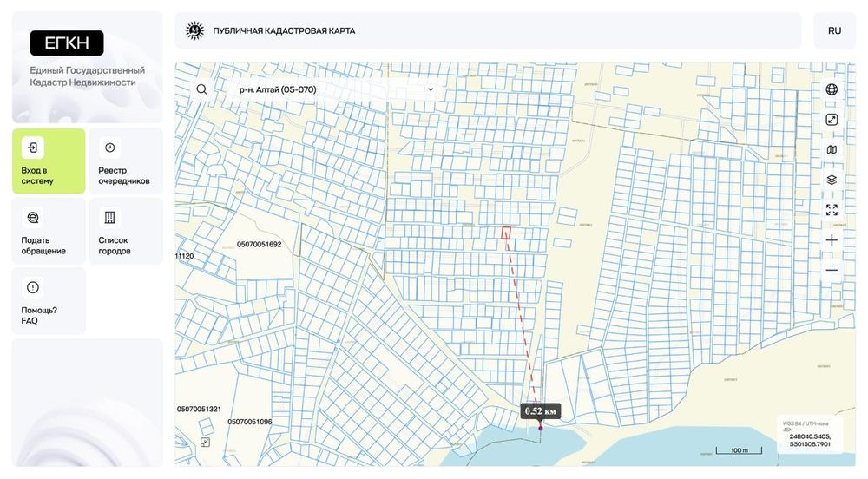Click the building icon for city list

(x=109, y=218)
